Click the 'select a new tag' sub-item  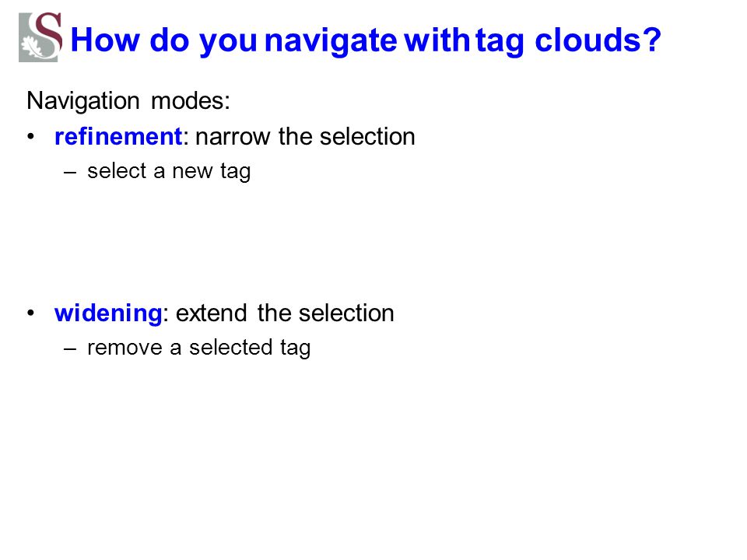pos(169,171)
